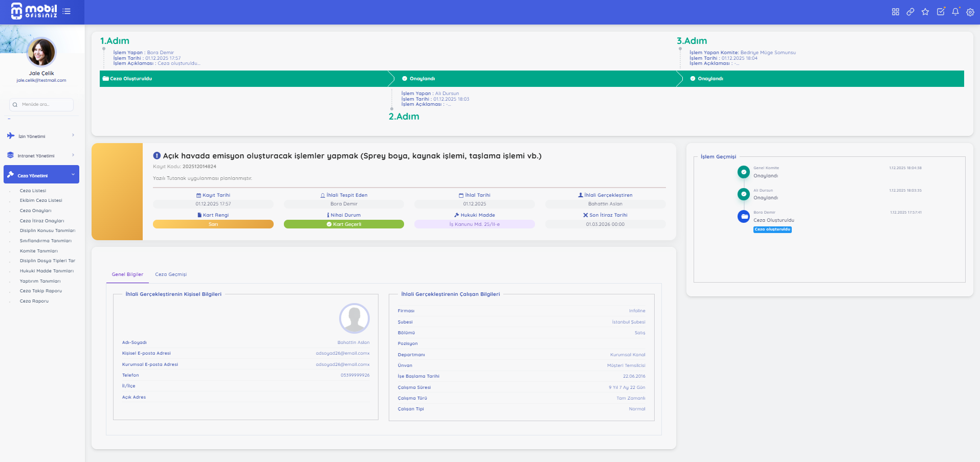Click the Menüde ara search field
Viewport: 980px width, 462px height.
point(41,104)
